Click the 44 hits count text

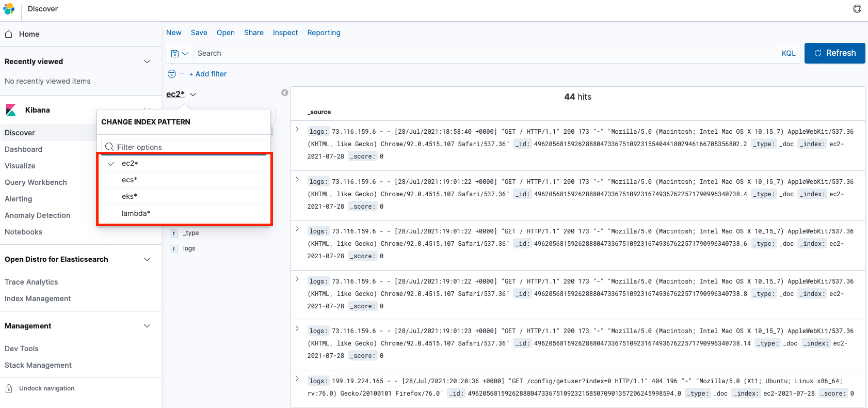point(577,97)
